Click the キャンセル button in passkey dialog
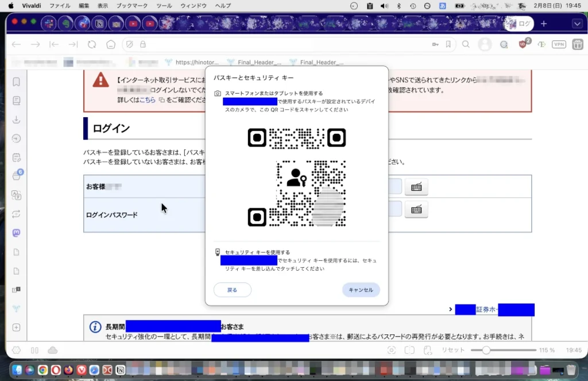 pyautogui.click(x=361, y=290)
